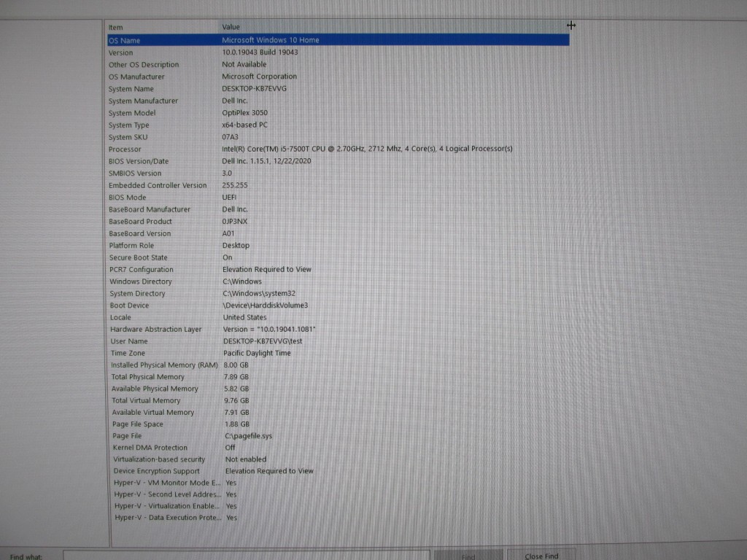Click the 9.76 GB value
This screenshot has width=747, height=560.
(x=236, y=400)
